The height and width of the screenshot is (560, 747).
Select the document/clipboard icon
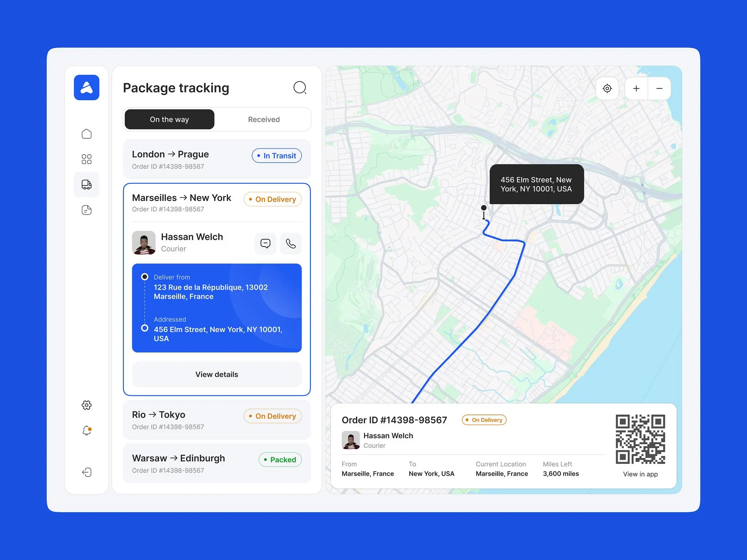click(x=86, y=211)
